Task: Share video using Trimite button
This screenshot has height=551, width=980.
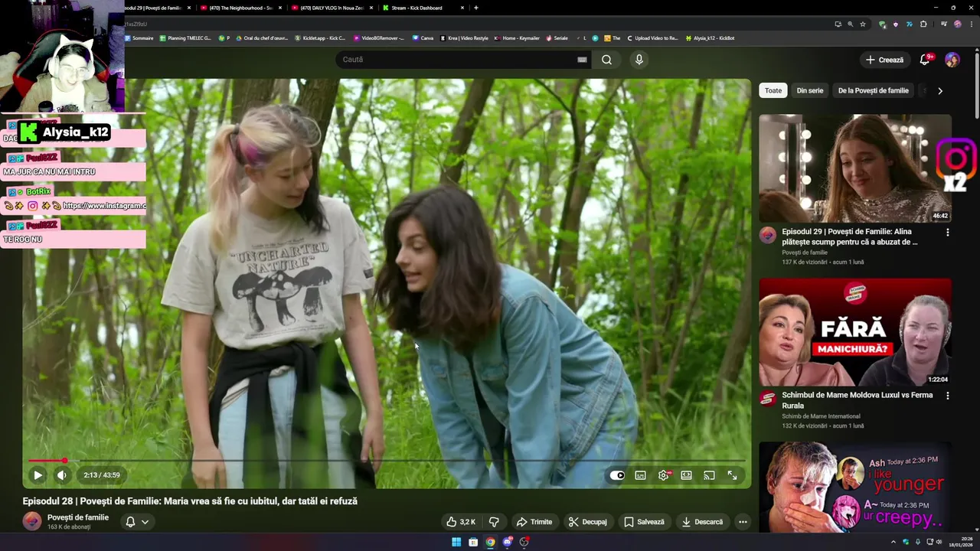Action: (x=534, y=522)
